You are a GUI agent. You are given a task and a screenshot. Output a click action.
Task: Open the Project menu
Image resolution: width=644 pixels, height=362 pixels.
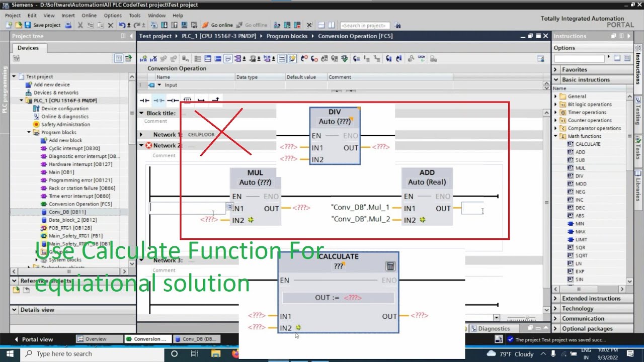pos(13,16)
